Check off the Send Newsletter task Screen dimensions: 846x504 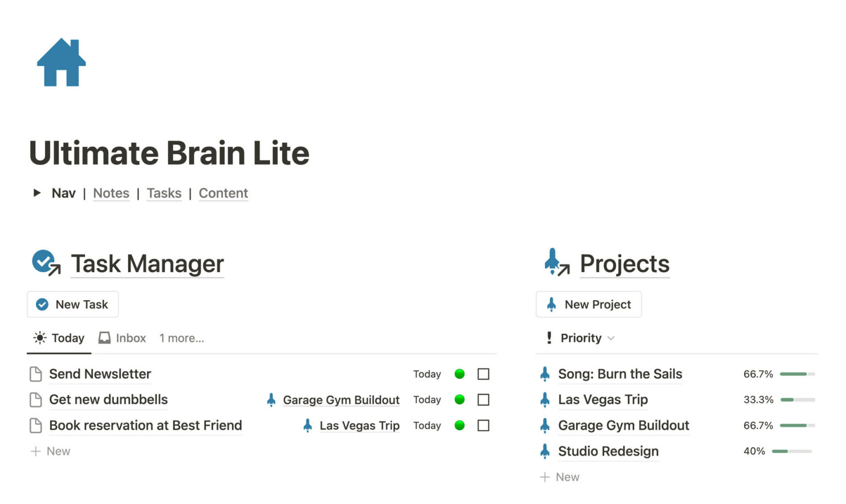pyautogui.click(x=483, y=374)
